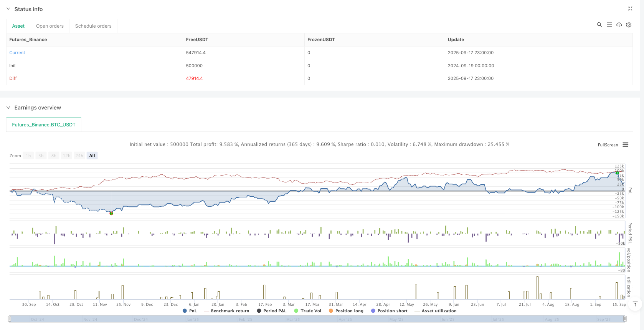Open the table settings gear icon

629,25
